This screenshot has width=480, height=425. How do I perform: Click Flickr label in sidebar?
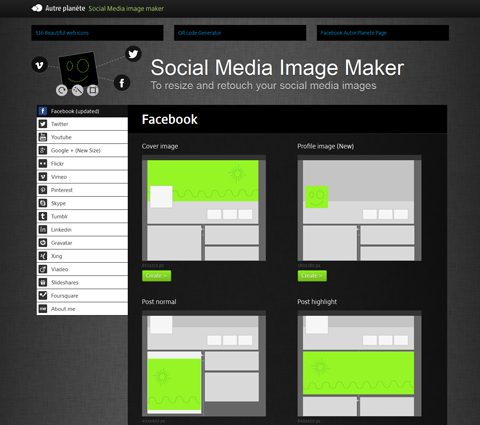click(57, 164)
